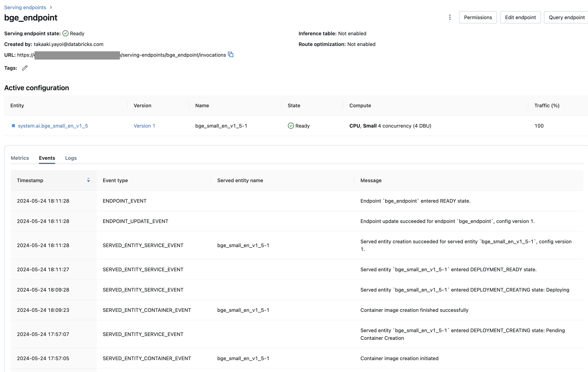This screenshot has height=372, width=588.
Task: Copy the endpoint URL with copy icon
Action: tap(231, 54)
